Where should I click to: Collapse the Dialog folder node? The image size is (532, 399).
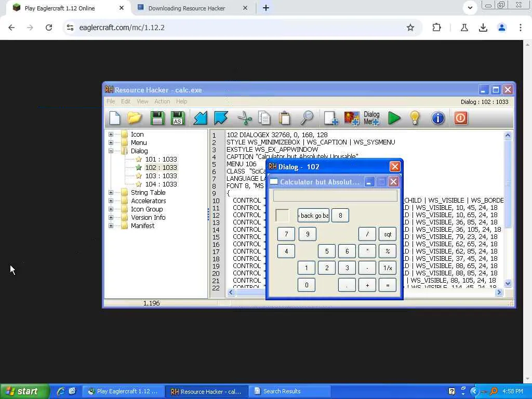pos(111,151)
